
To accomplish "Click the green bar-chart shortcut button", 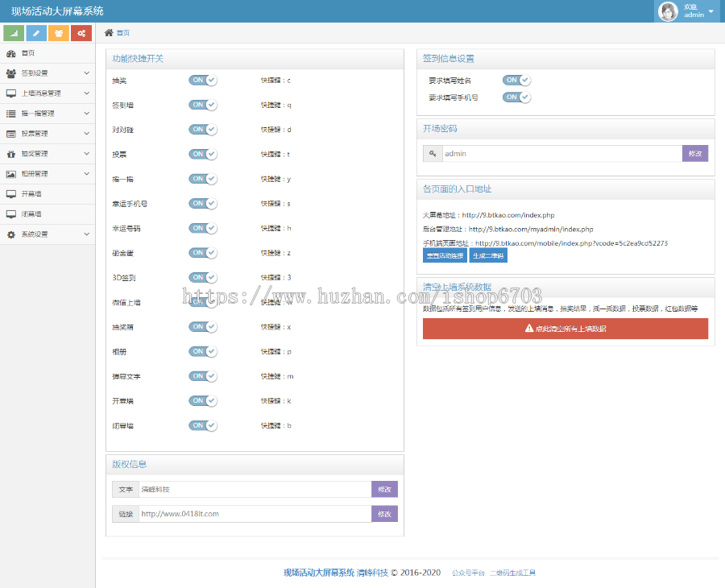I will pyautogui.click(x=14, y=33).
